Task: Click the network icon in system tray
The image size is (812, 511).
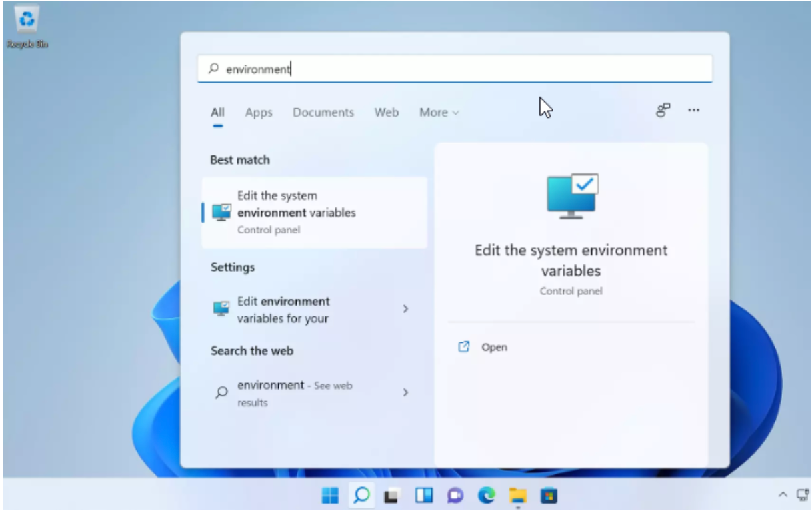Action: click(803, 495)
